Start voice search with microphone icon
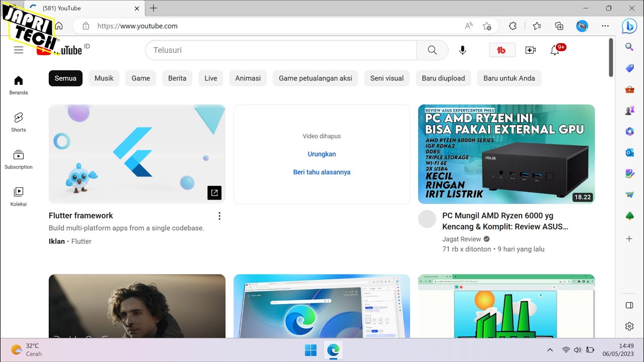The height and width of the screenshot is (362, 644). (462, 50)
